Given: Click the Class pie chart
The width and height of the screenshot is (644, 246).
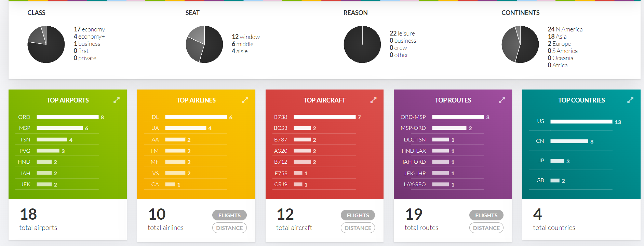Looking at the screenshot, I should tap(46, 44).
